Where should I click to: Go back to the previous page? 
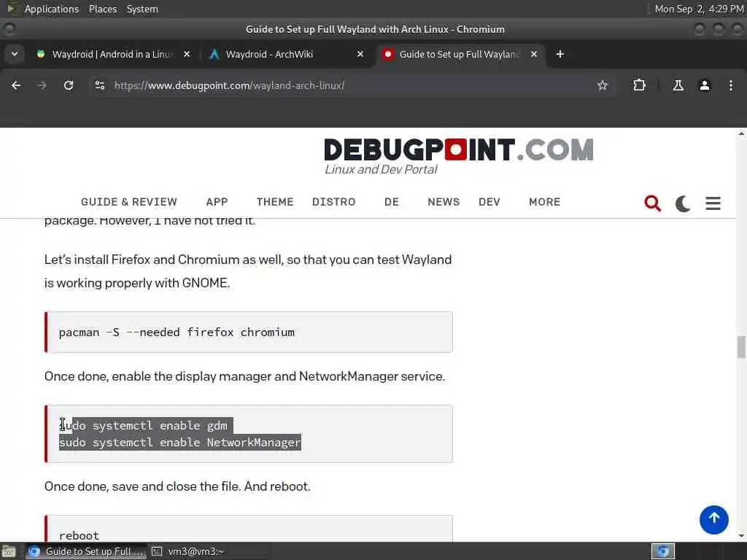[16, 85]
